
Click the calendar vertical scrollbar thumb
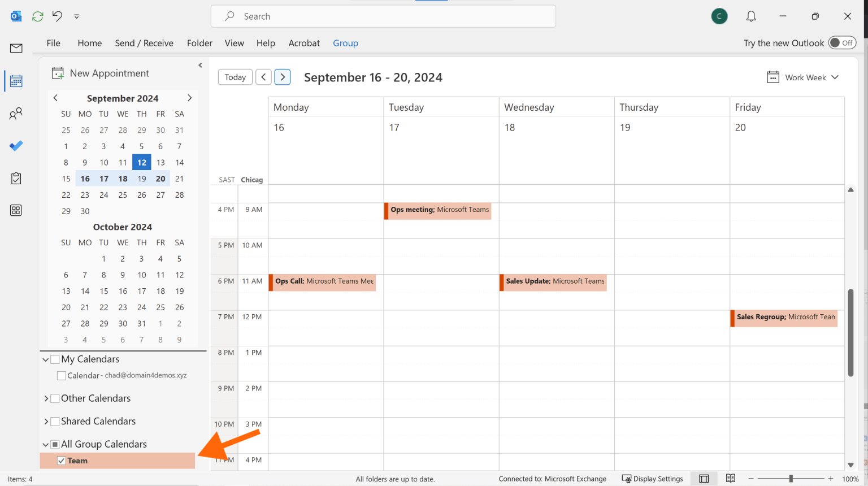pyautogui.click(x=850, y=332)
